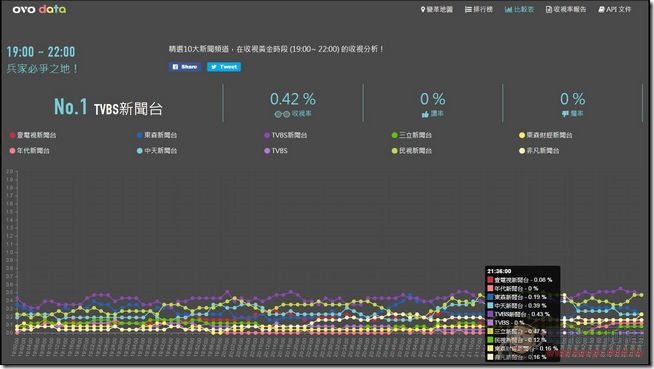Open 收視率報告 ratings report page
This screenshot has width=654, height=369.
click(x=566, y=9)
